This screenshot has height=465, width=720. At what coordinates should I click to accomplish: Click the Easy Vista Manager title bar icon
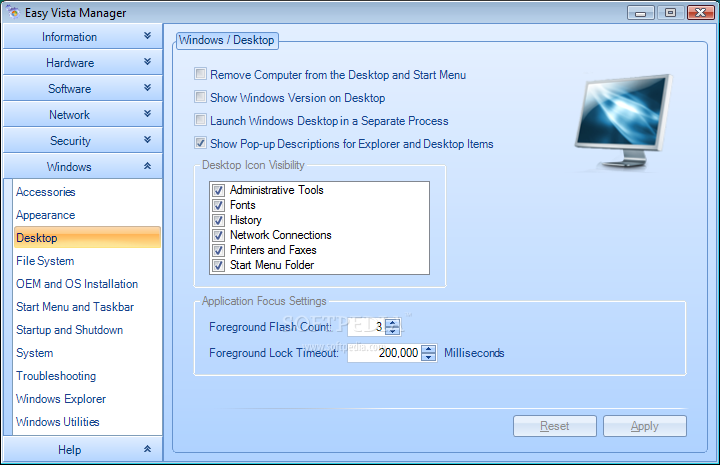coord(13,12)
